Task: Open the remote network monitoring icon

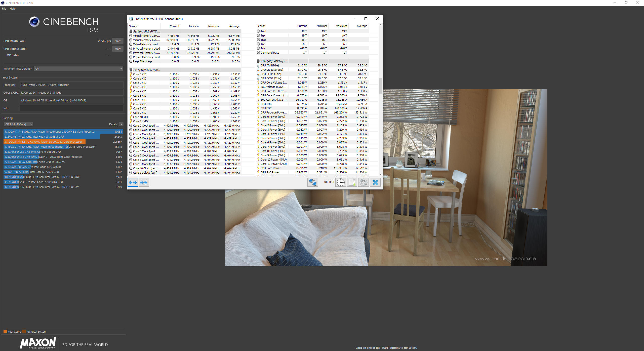Action: click(x=312, y=182)
